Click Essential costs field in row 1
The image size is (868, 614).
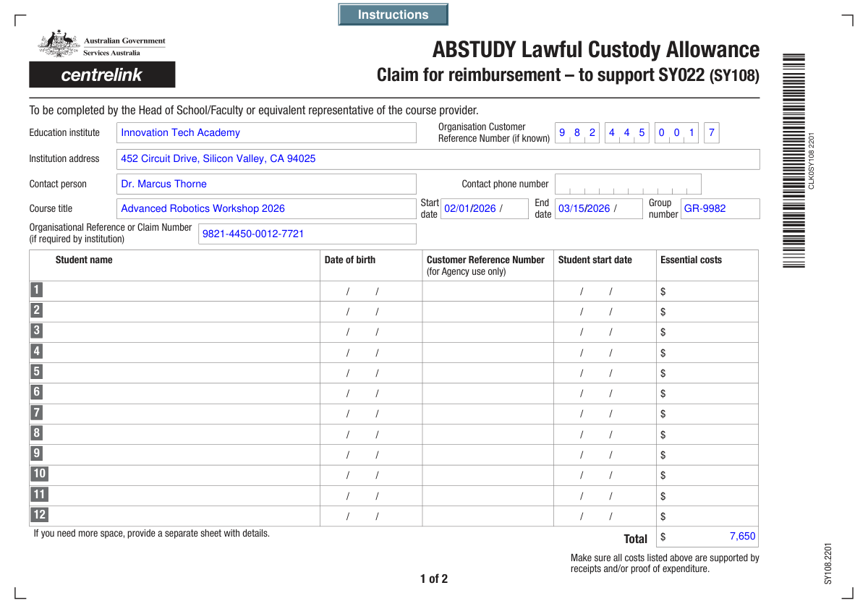click(707, 291)
